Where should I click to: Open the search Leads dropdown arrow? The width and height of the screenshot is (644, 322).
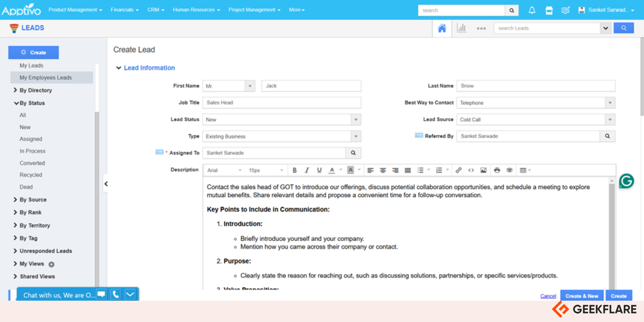point(605,28)
